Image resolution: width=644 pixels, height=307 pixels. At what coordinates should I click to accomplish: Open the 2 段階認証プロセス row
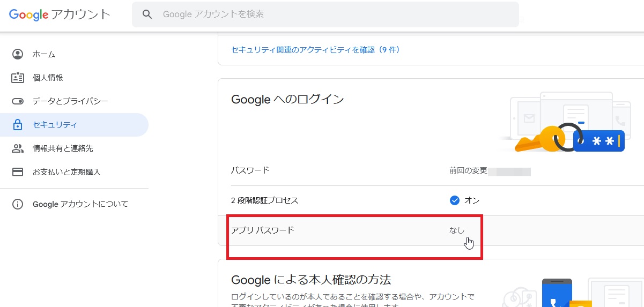431,200
